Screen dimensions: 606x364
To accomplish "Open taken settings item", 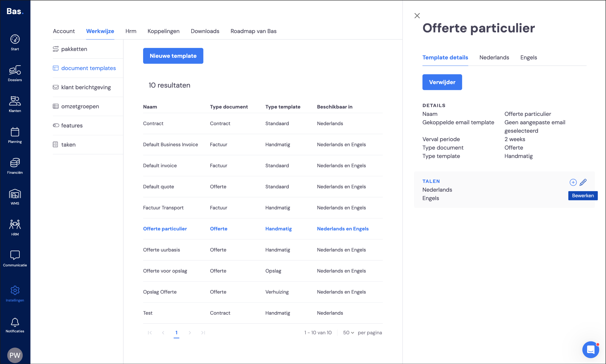I will [88, 145].
